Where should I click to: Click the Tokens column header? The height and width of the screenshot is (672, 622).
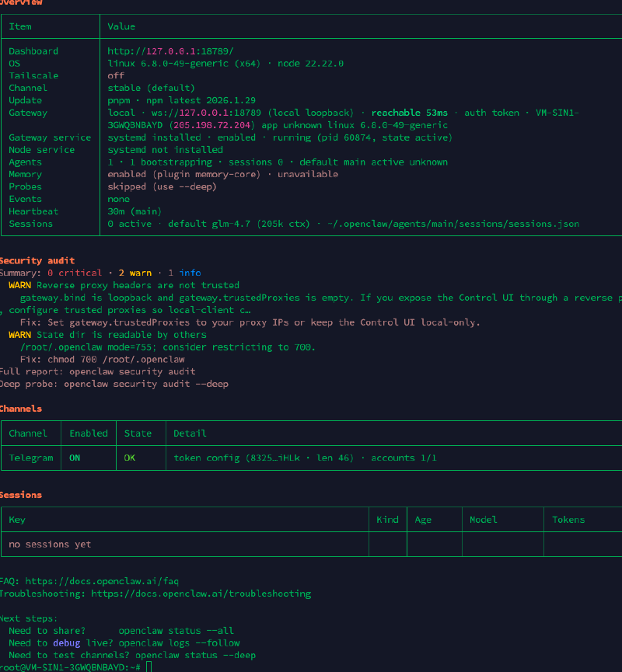point(568,520)
